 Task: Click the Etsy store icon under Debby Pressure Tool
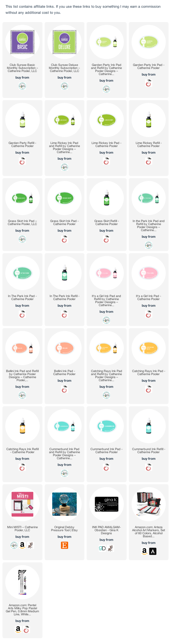64,545
